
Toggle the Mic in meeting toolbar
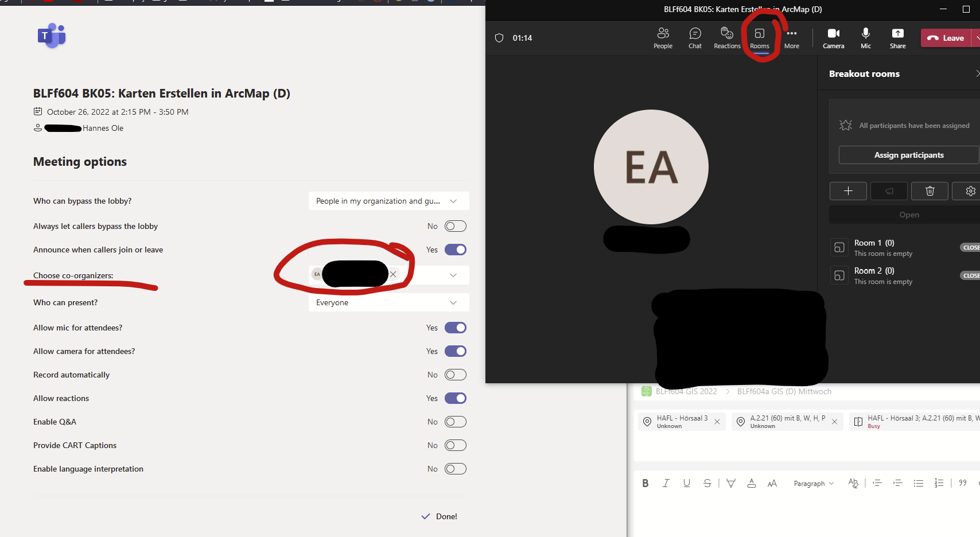(866, 38)
